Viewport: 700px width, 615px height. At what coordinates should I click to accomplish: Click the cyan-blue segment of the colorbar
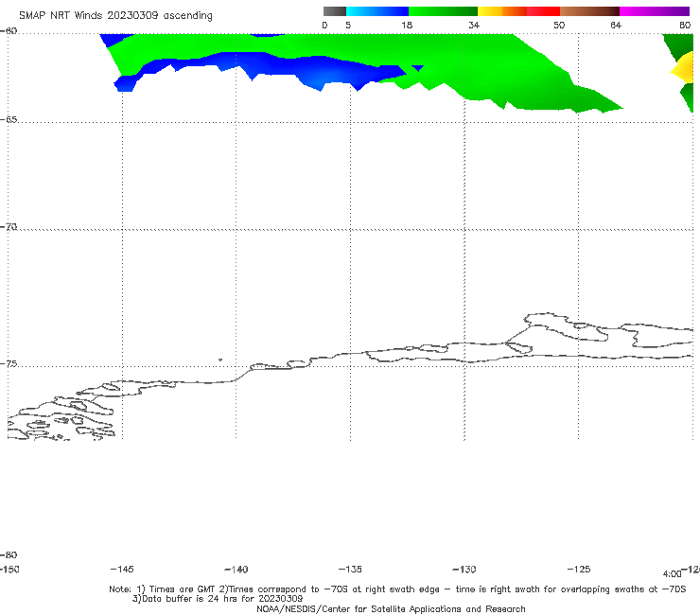tap(377, 11)
